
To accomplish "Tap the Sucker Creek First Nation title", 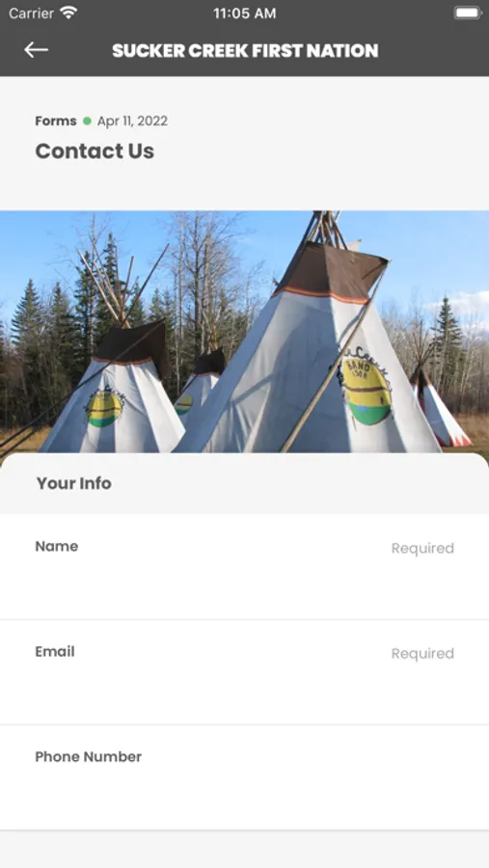I will pos(245,51).
